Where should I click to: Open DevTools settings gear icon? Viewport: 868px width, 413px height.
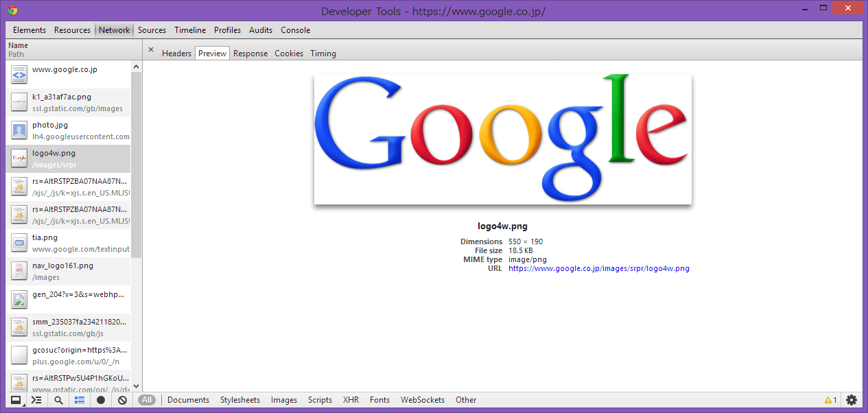point(852,400)
